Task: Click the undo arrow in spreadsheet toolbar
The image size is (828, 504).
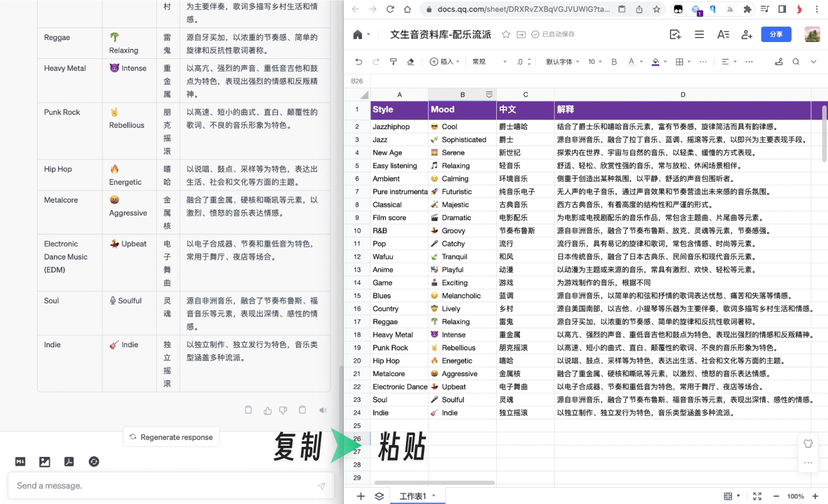Action: [x=359, y=61]
